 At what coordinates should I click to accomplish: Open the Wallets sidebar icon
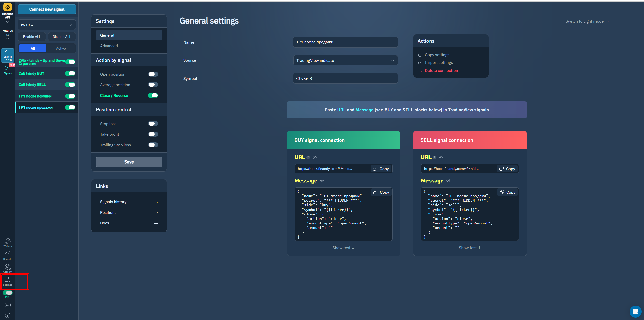tap(8, 241)
